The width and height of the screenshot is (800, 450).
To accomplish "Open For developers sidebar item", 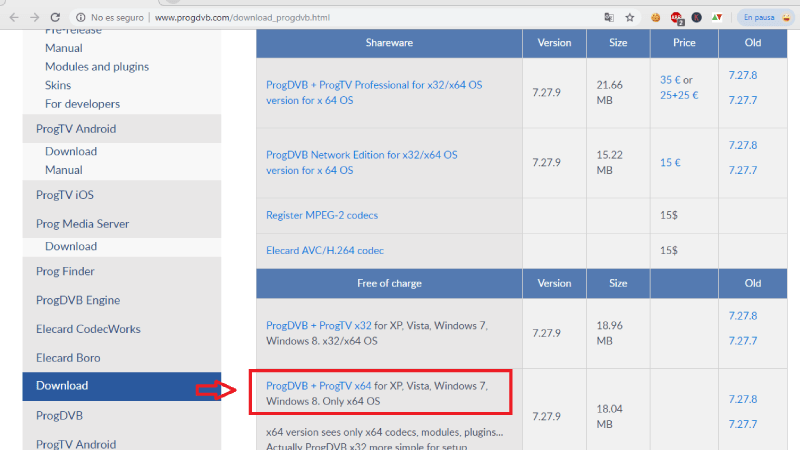I will (83, 104).
